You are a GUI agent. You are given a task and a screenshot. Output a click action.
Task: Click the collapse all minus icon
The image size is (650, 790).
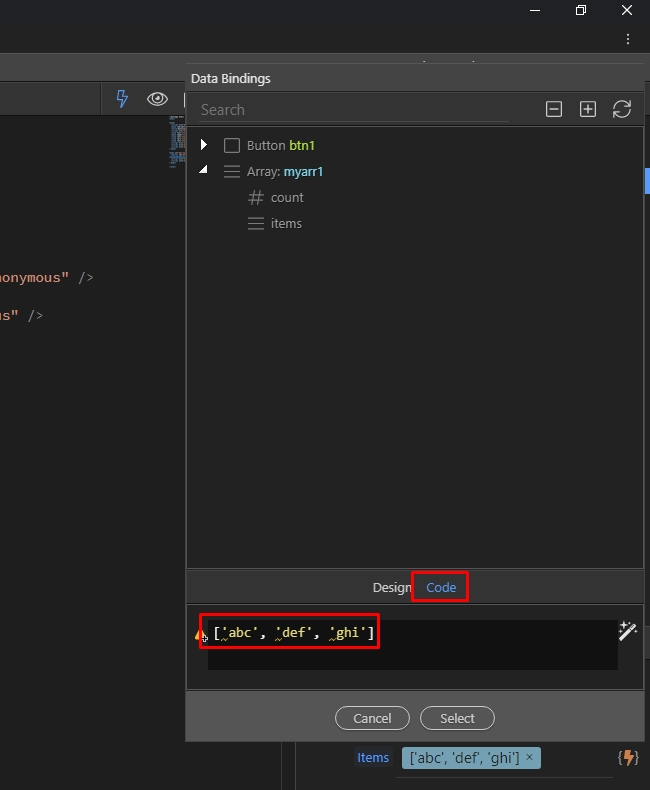(554, 109)
